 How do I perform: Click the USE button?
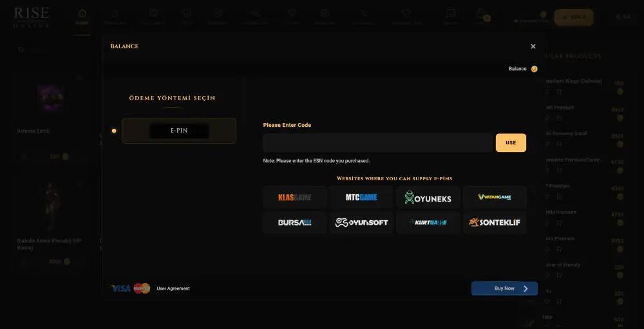tap(511, 143)
